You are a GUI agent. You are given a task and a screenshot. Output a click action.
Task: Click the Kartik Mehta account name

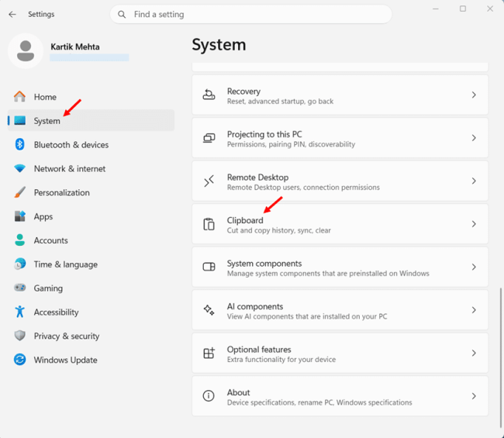pyautogui.click(x=75, y=47)
